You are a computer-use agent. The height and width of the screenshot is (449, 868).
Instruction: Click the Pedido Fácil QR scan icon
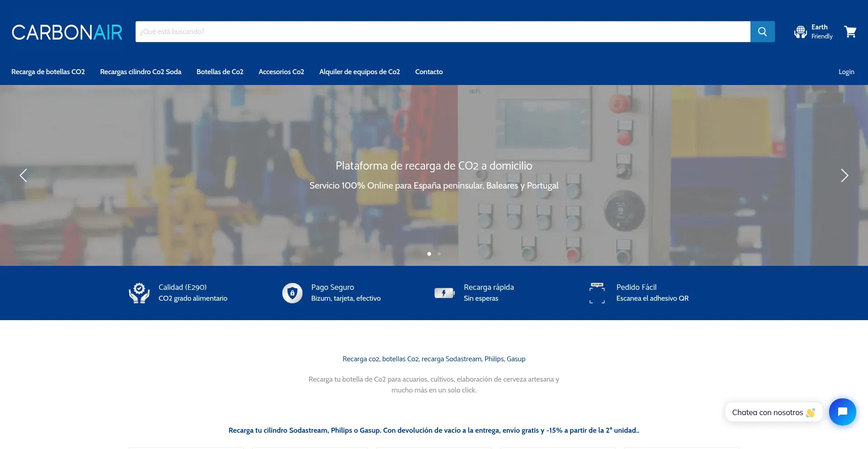(597, 293)
